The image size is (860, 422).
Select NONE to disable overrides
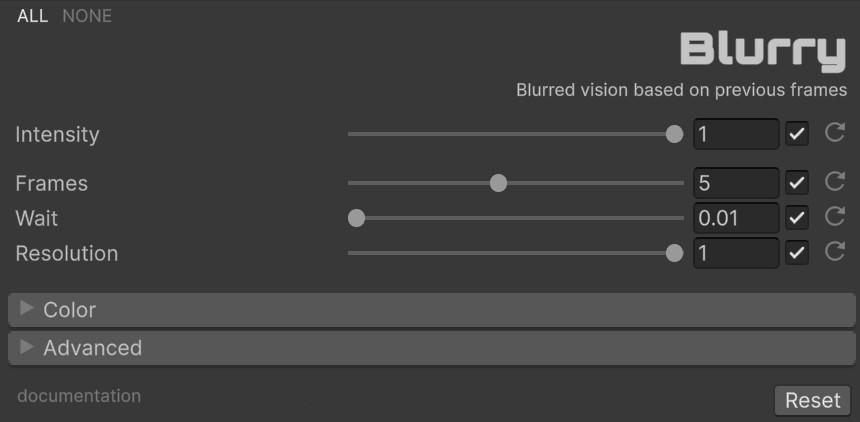pyautogui.click(x=87, y=16)
